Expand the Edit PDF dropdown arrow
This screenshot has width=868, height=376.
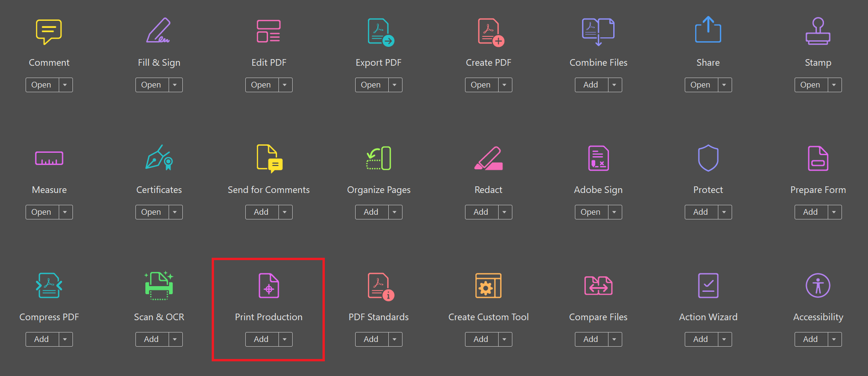tap(285, 85)
